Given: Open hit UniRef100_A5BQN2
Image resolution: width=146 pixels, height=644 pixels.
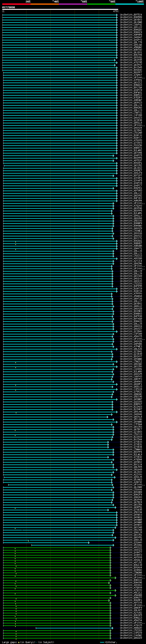Looking at the screenshot, I should 131,48.
